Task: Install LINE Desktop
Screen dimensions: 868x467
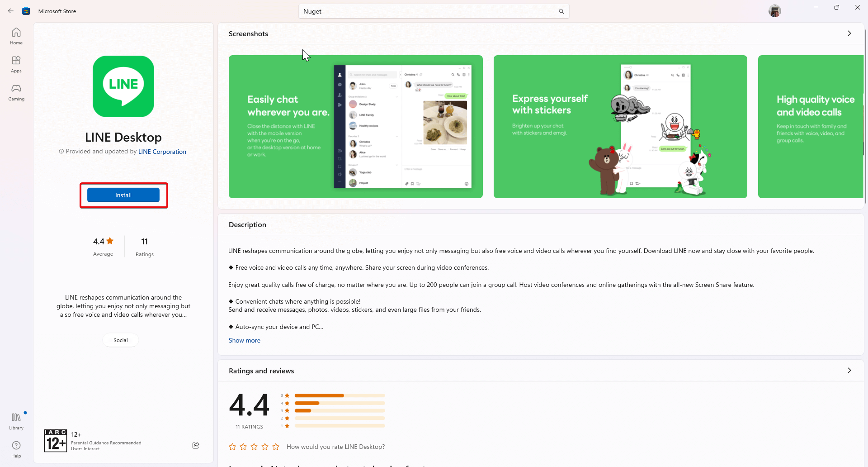Action: tap(123, 195)
